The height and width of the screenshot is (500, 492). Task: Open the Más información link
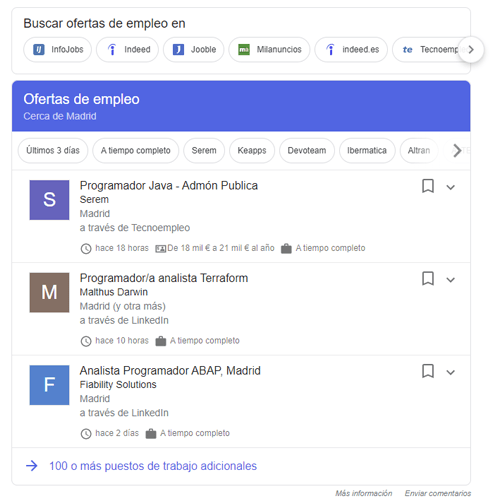tap(364, 493)
